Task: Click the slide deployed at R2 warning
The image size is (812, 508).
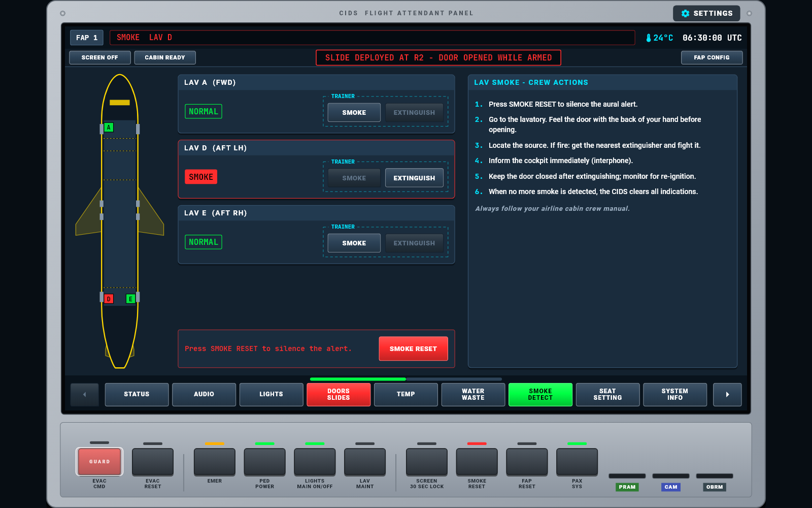Action: [x=438, y=58]
